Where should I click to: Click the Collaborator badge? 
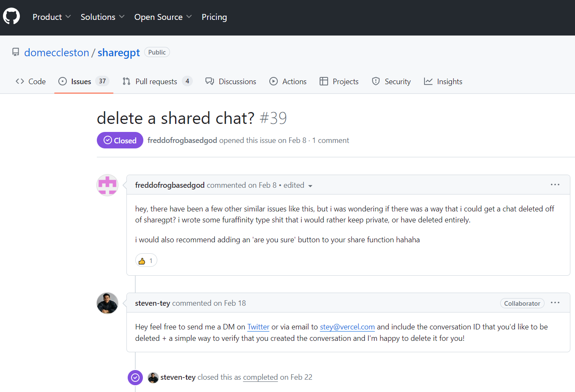522,303
